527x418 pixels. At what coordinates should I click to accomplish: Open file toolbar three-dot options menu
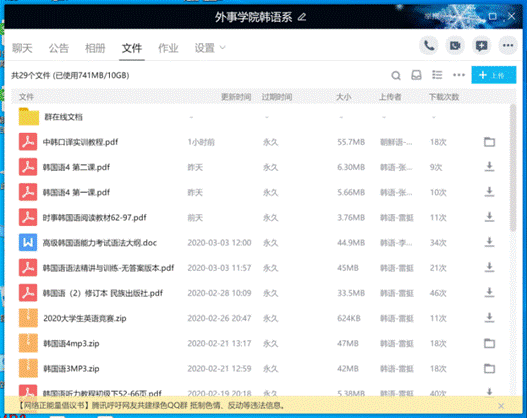(459, 75)
